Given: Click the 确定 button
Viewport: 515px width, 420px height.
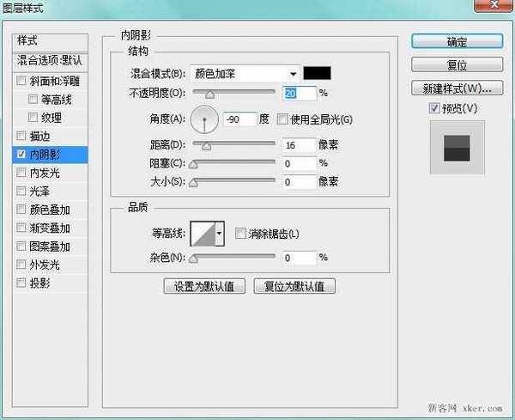Looking at the screenshot, I should pos(457,41).
